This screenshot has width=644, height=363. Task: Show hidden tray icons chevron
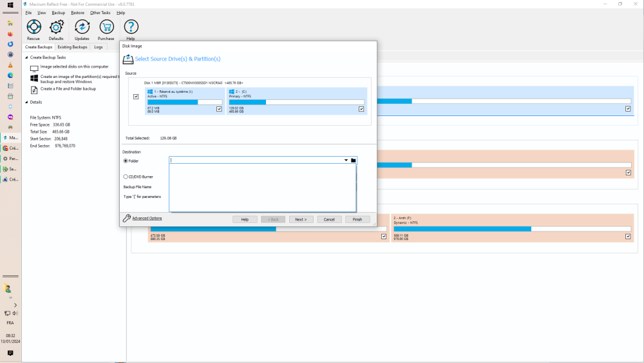15,305
